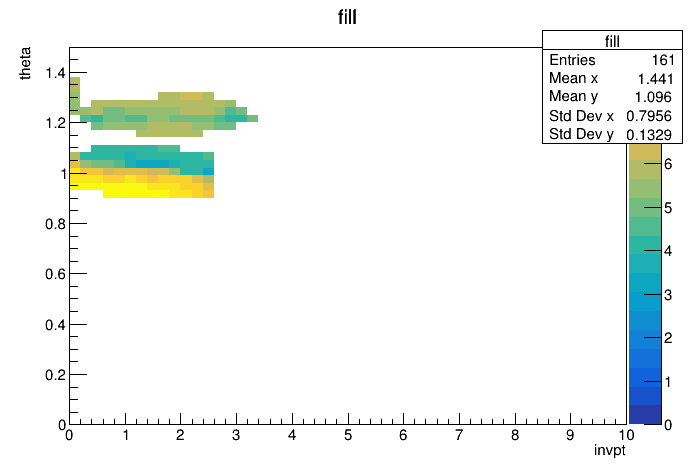Click y-axis tick label 1.4
Screen dimensions: 696x472
[55, 73]
